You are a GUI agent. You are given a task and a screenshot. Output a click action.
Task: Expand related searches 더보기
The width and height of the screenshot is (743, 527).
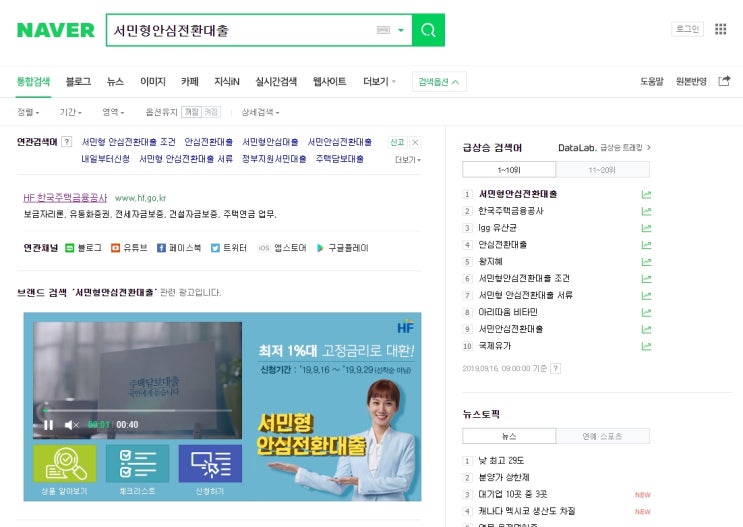[408, 160]
